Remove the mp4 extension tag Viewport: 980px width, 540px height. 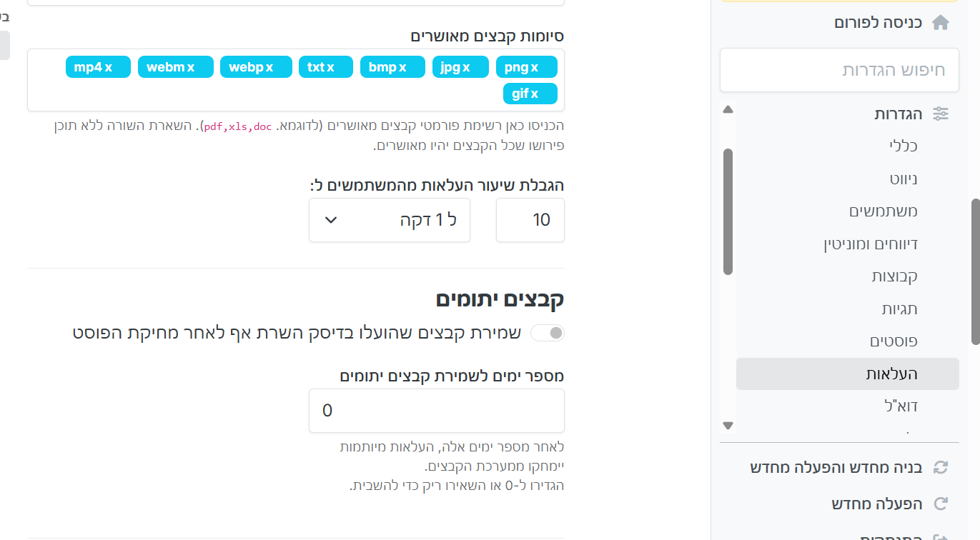[109, 68]
